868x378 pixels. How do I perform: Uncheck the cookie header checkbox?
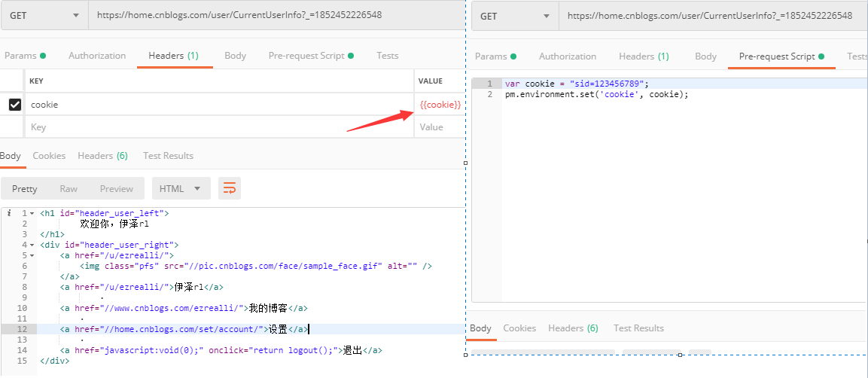tap(14, 105)
